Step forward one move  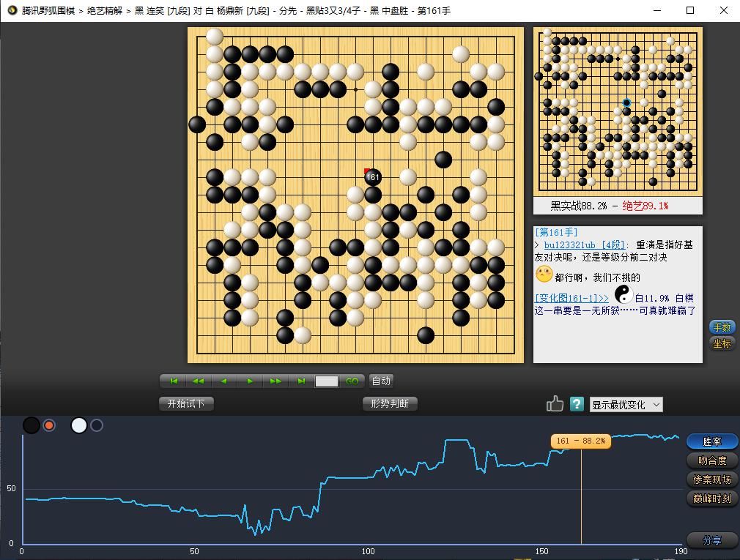250,381
